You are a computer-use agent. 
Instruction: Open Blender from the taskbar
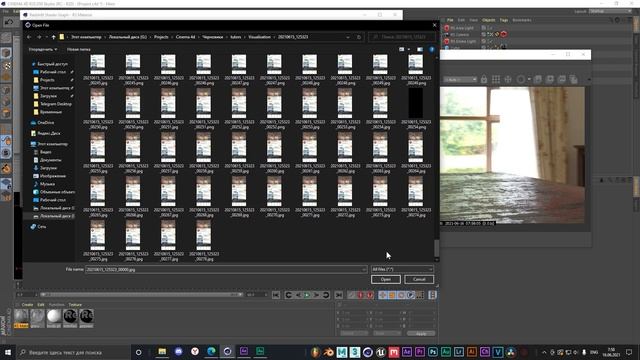click(328, 352)
